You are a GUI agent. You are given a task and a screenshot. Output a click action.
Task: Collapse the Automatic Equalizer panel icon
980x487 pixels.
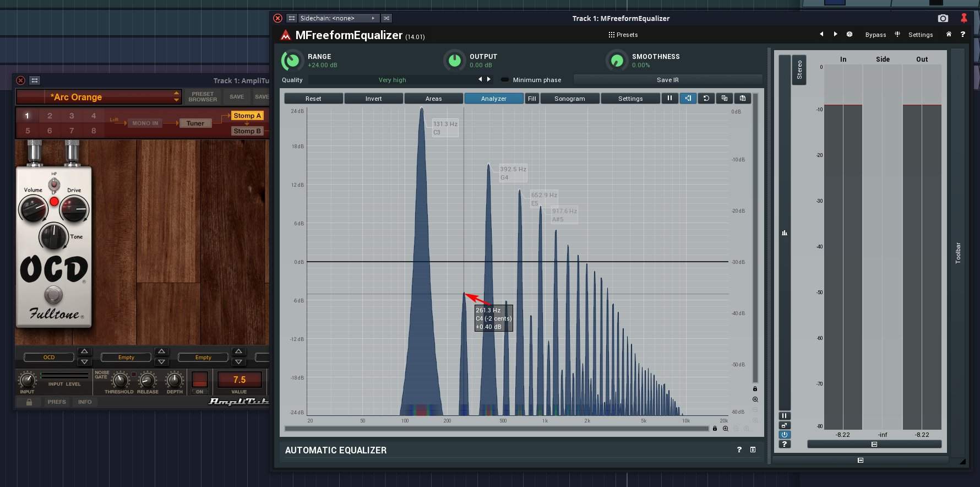tap(753, 450)
